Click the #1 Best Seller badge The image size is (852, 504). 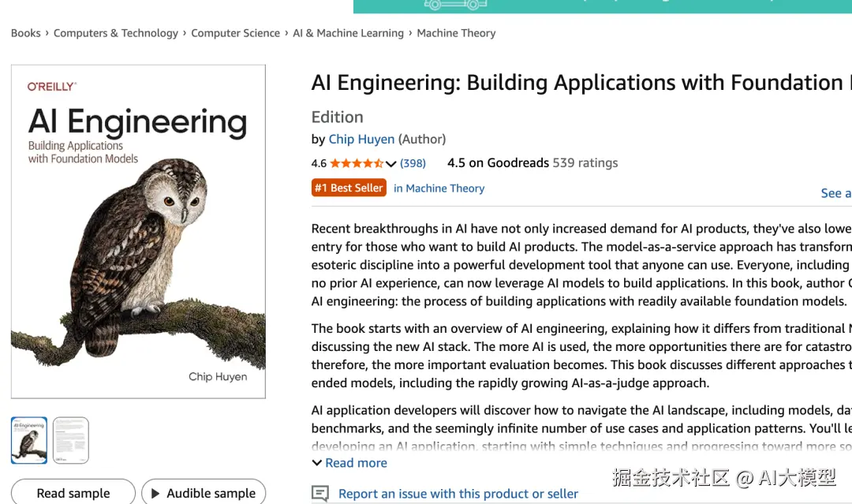349,188
